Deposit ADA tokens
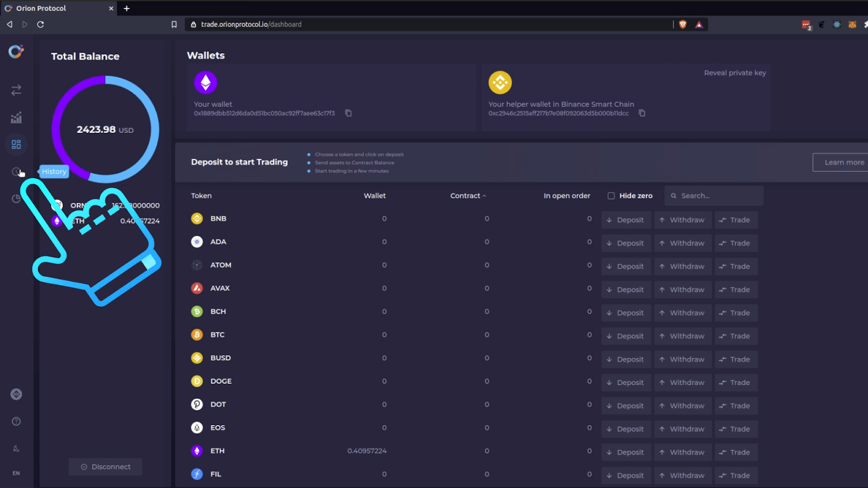Image resolution: width=868 pixels, height=488 pixels. pyautogui.click(x=626, y=243)
